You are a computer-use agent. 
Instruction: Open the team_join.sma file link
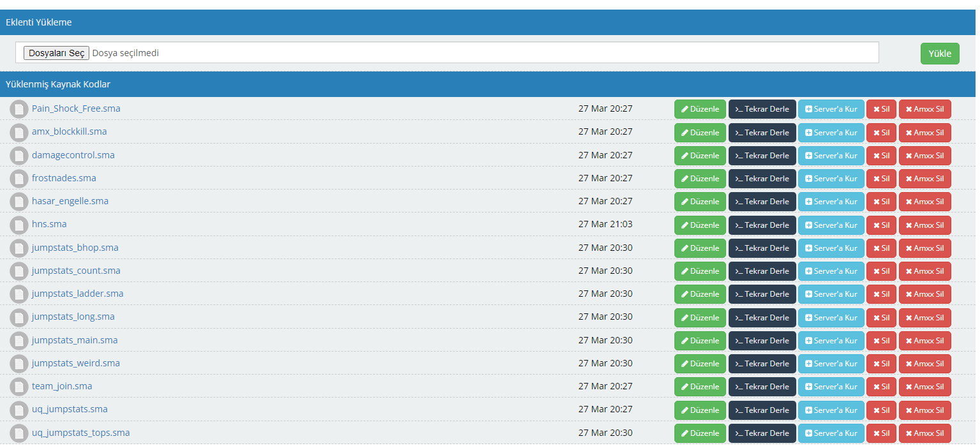tap(62, 385)
